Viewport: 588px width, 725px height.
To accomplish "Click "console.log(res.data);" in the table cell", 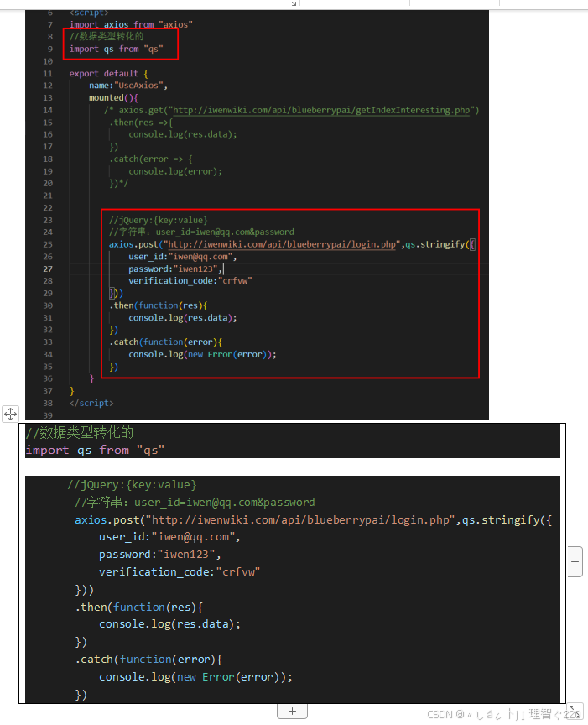I will [x=169, y=624].
